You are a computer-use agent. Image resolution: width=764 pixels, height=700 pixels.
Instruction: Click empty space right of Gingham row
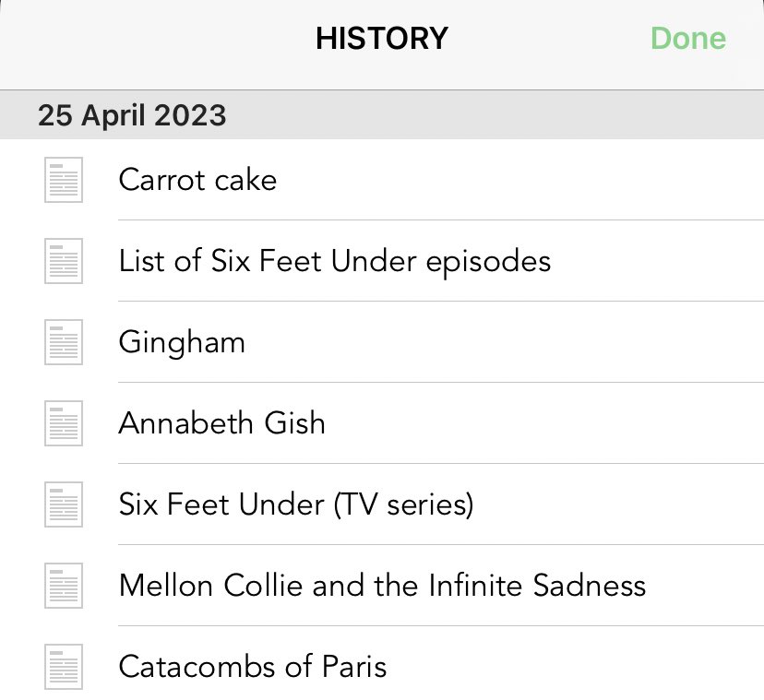[554, 342]
